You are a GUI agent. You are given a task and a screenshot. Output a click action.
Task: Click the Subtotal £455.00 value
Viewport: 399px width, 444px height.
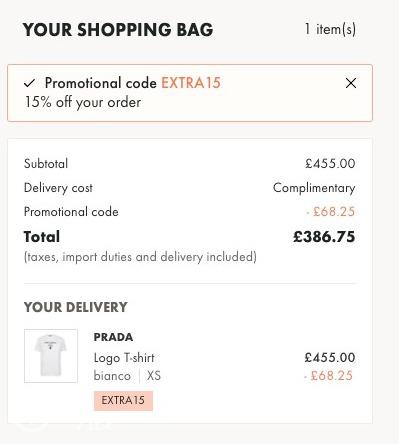point(330,163)
